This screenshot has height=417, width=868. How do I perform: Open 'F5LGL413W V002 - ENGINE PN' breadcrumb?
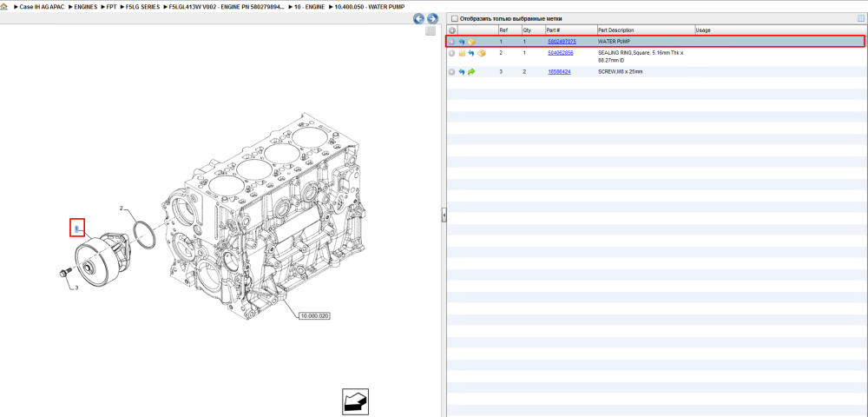(x=227, y=7)
